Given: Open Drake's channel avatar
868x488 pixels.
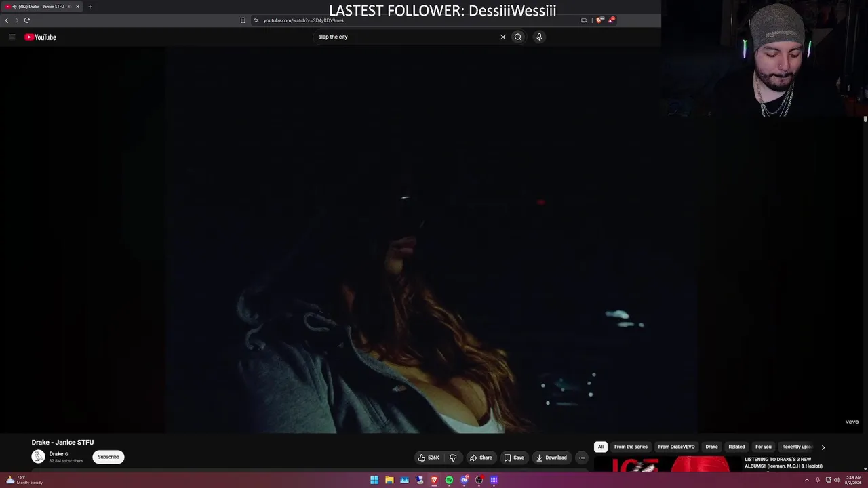Looking at the screenshot, I should (x=38, y=457).
